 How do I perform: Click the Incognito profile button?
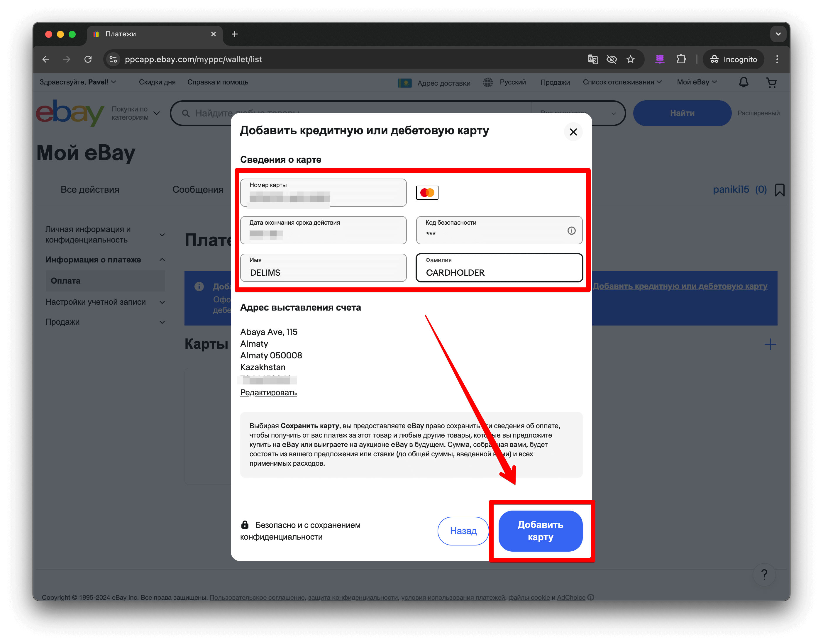coord(733,59)
